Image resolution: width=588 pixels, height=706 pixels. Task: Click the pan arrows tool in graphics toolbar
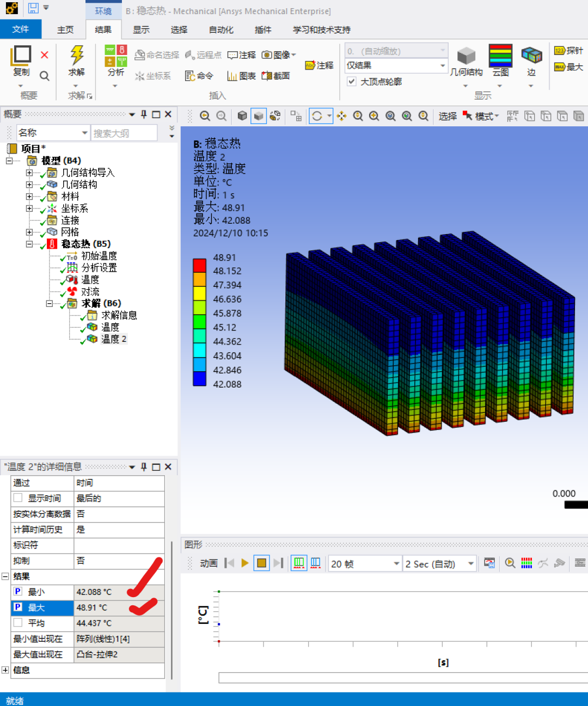coord(341,116)
